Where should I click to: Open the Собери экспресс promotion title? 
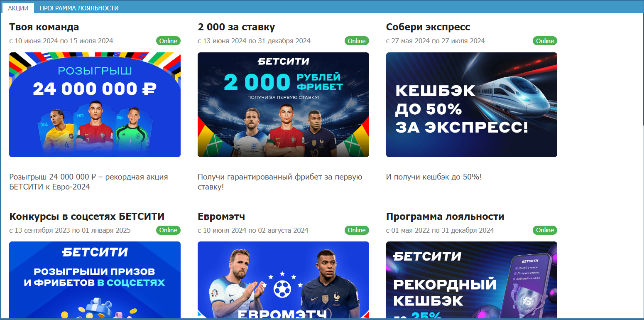click(x=428, y=27)
